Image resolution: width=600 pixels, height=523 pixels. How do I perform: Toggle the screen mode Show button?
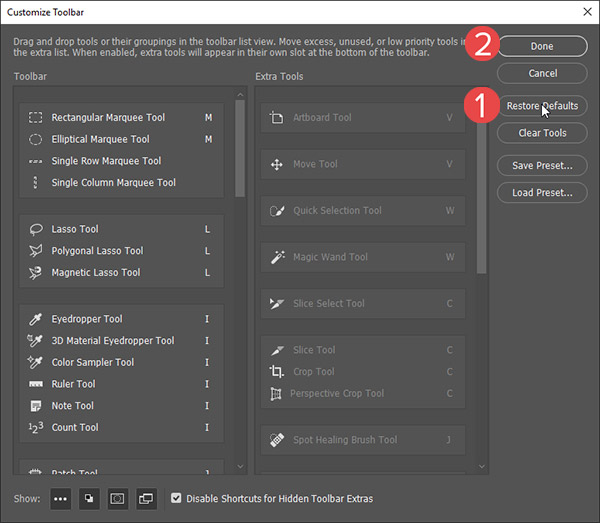tap(147, 498)
